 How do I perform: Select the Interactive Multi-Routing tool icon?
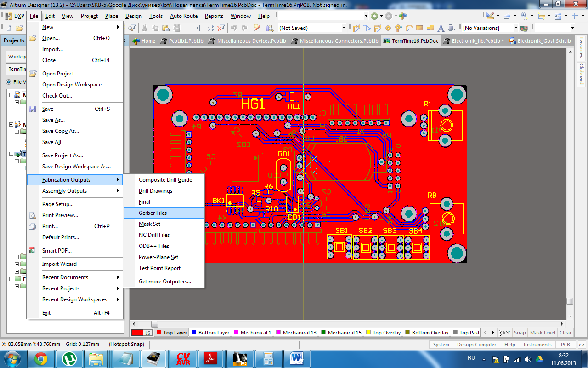tap(367, 28)
